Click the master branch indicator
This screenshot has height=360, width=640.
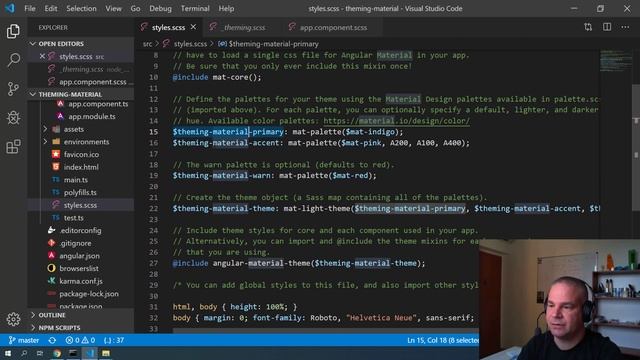coord(24,340)
